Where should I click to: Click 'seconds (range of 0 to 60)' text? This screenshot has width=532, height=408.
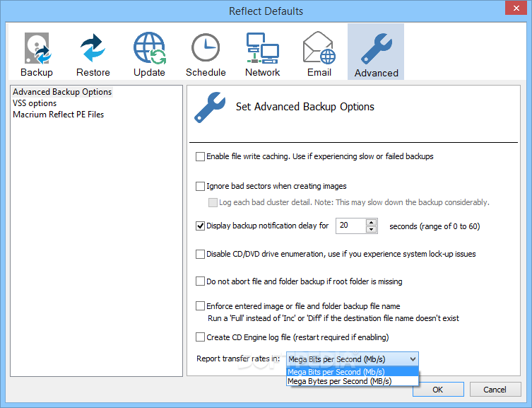click(435, 226)
